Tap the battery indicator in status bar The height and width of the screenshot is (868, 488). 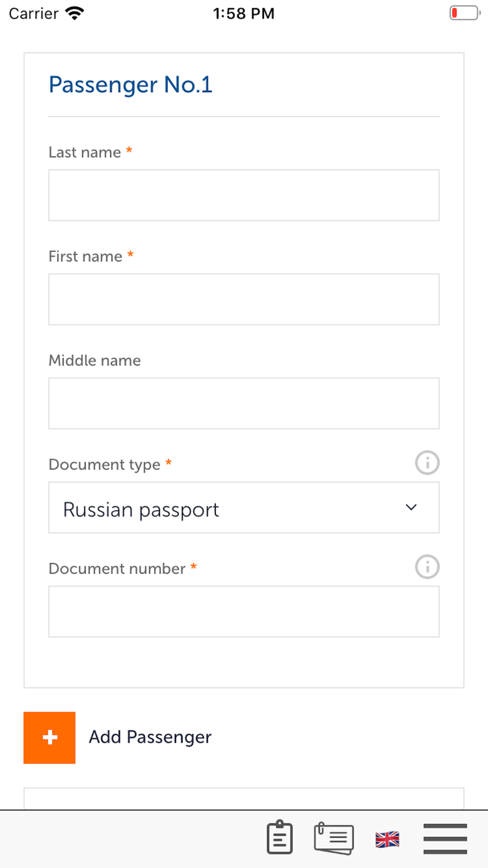tap(465, 13)
